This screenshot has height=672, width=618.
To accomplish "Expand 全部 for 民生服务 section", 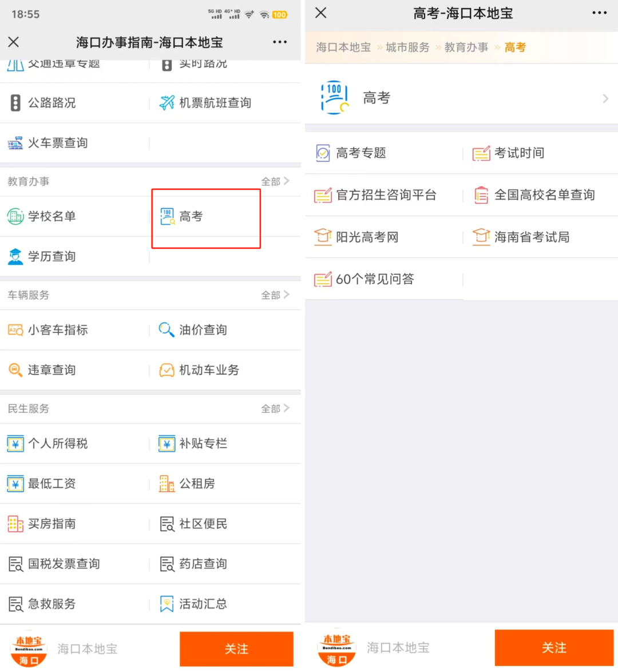I will 275,408.
